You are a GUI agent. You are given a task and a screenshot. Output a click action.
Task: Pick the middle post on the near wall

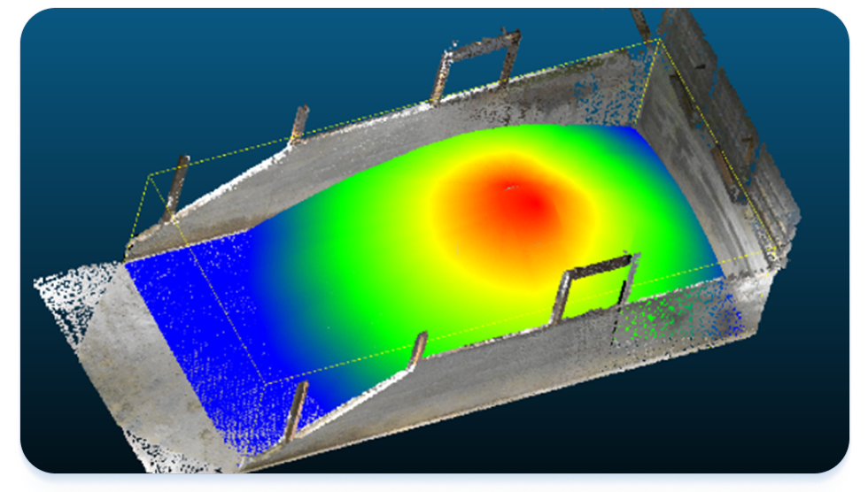pyautogui.click(x=417, y=351)
